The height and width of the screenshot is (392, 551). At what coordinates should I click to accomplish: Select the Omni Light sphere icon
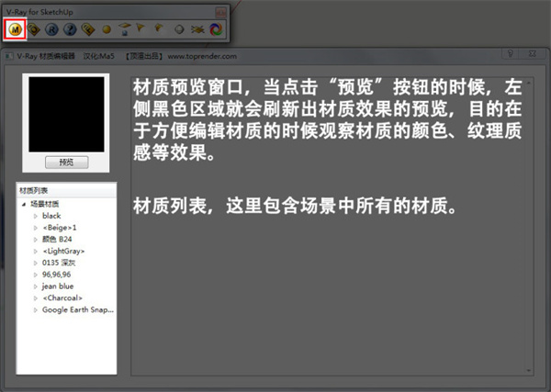click(107, 29)
